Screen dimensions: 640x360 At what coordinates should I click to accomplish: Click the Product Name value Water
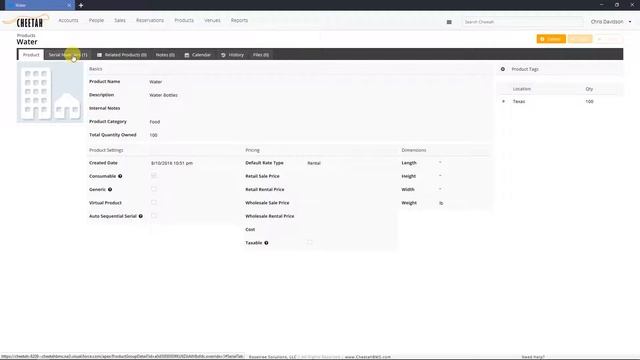tap(156, 82)
